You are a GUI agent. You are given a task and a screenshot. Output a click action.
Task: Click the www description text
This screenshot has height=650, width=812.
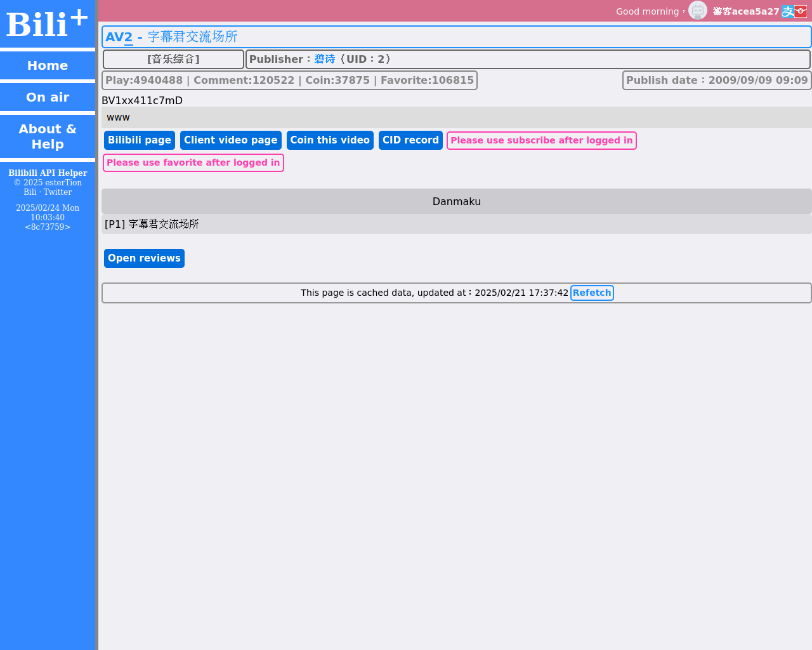118,117
